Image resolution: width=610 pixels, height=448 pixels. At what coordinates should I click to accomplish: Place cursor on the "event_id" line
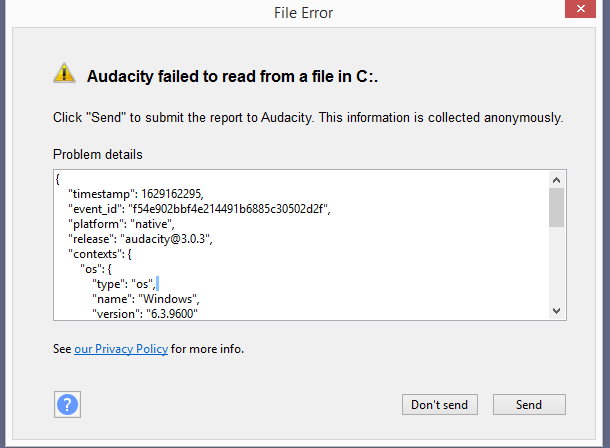[199, 209]
